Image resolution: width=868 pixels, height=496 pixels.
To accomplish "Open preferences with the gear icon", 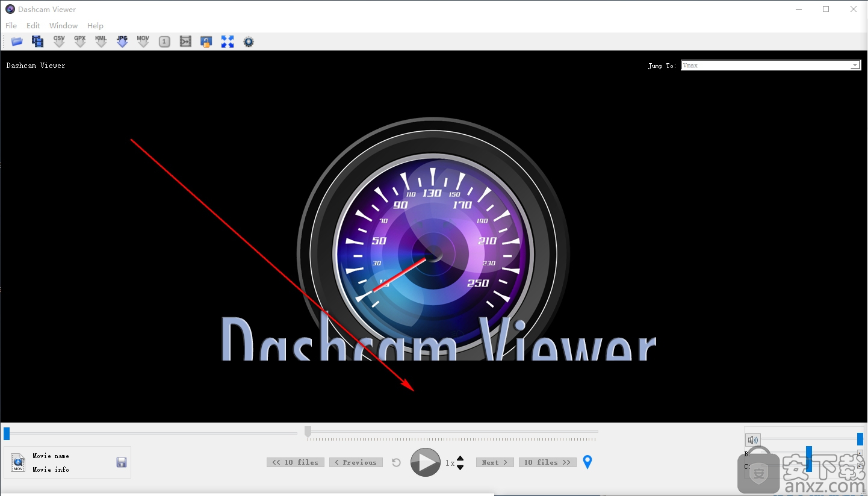I will 249,42.
